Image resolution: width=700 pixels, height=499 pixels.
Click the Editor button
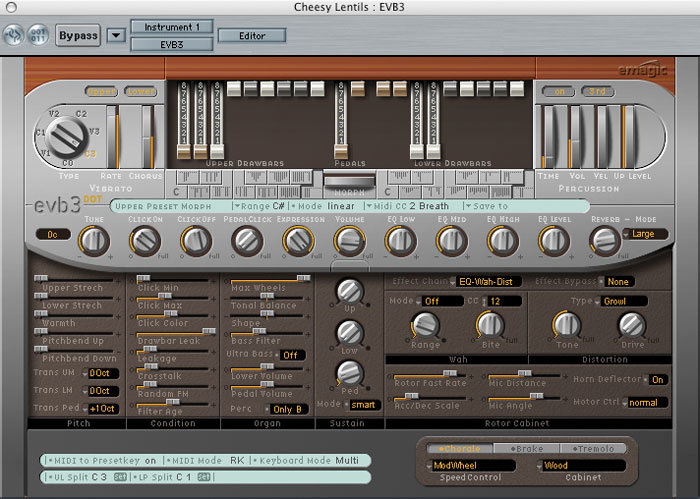pos(252,36)
